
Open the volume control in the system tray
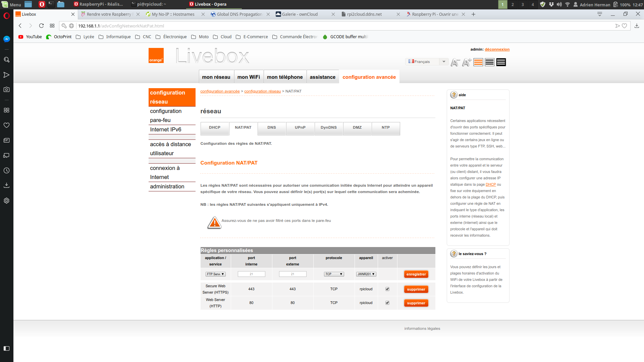click(559, 4)
